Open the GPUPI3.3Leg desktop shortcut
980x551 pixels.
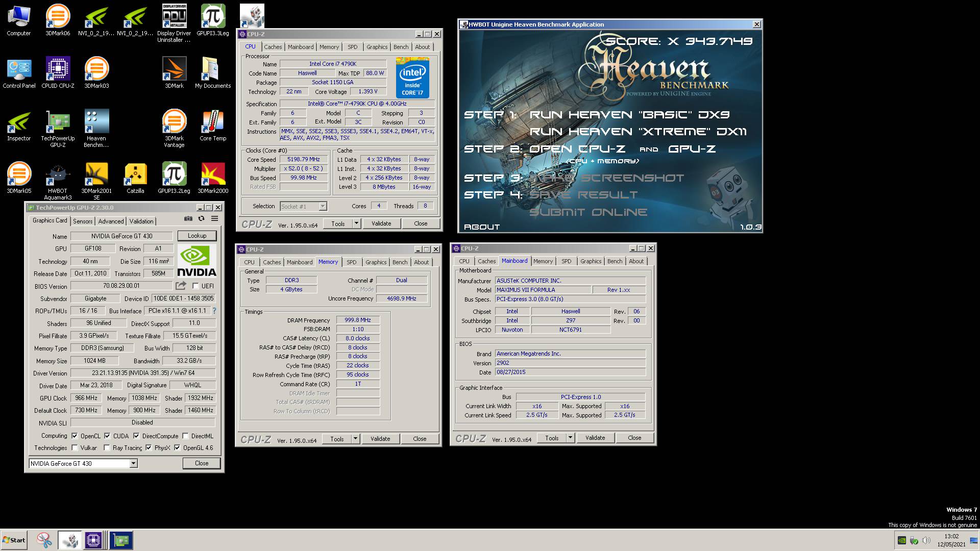click(213, 20)
